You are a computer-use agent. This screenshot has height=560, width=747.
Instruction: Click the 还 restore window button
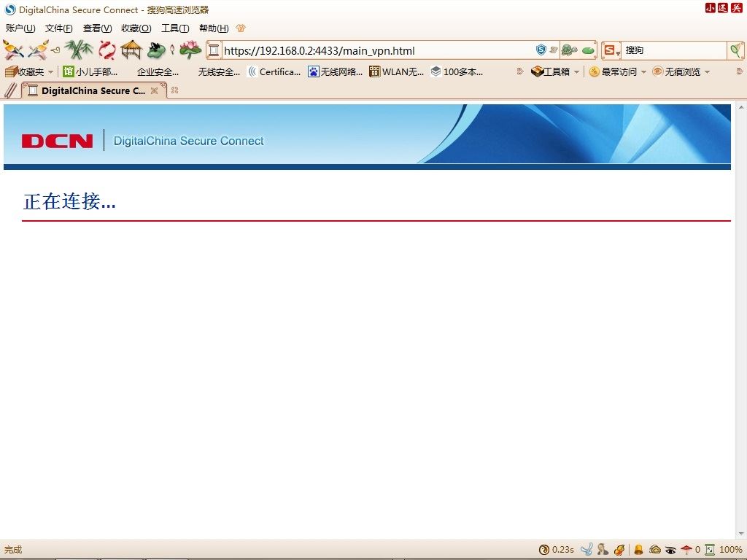pyautogui.click(x=723, y=7)
